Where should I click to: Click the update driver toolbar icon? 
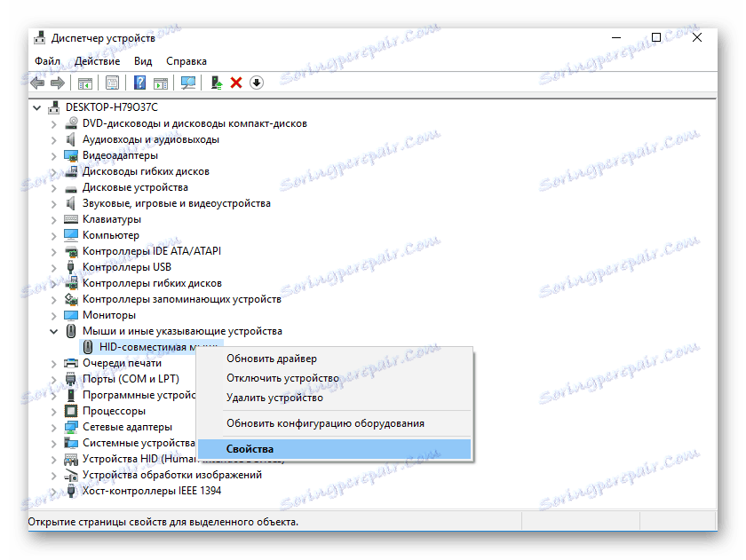click(x=217, y=83)
